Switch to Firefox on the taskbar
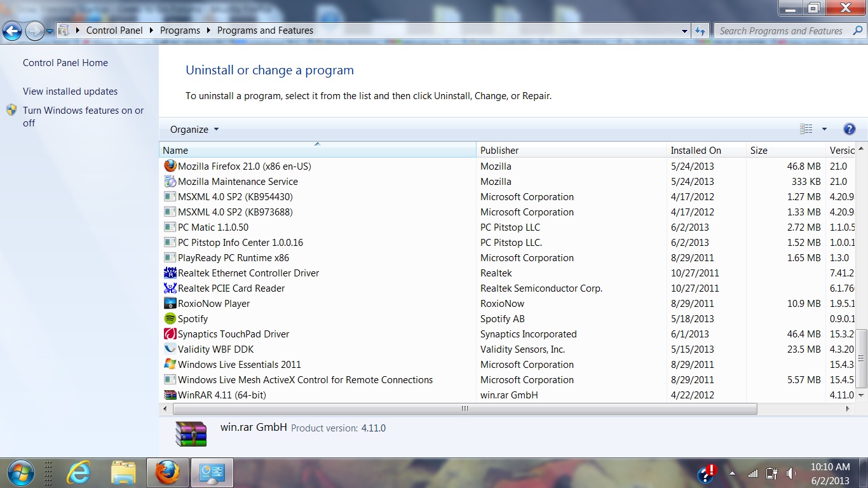 [168, 473]
